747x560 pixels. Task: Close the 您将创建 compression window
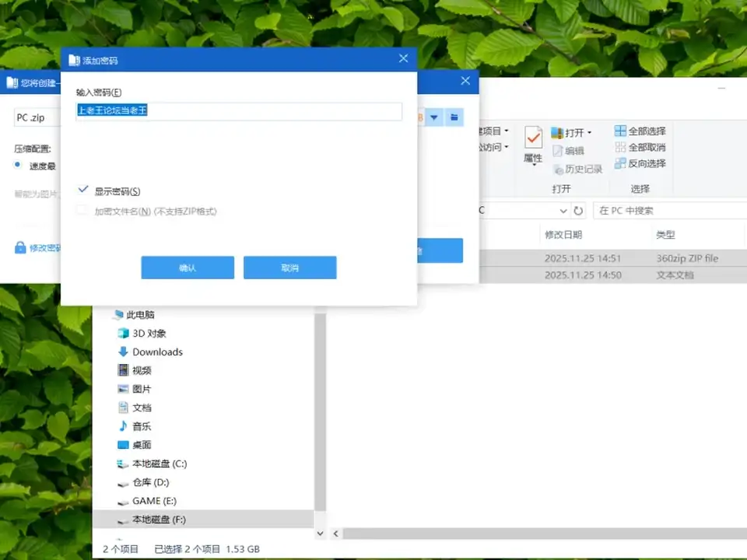[465, 81]
